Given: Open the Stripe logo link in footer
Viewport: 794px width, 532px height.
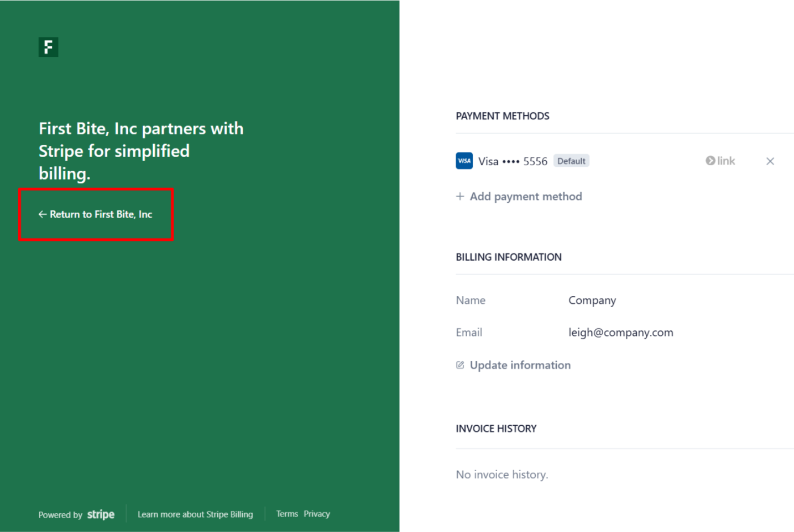Looking at the screenshot, I should (101, 514).
